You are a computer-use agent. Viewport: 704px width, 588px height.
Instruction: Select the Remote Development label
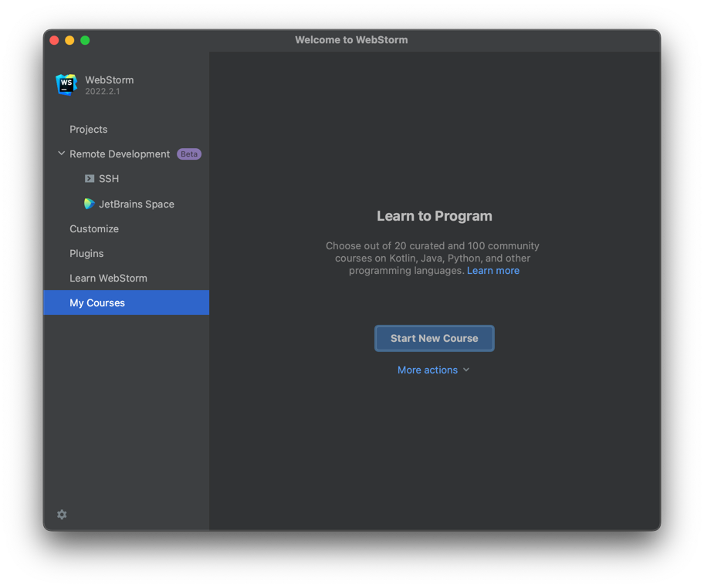(120, 154)
